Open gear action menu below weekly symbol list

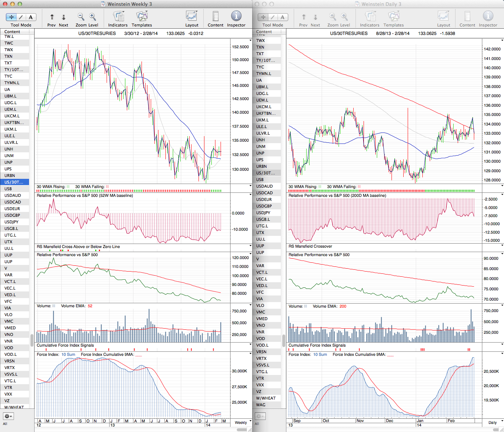8,416
